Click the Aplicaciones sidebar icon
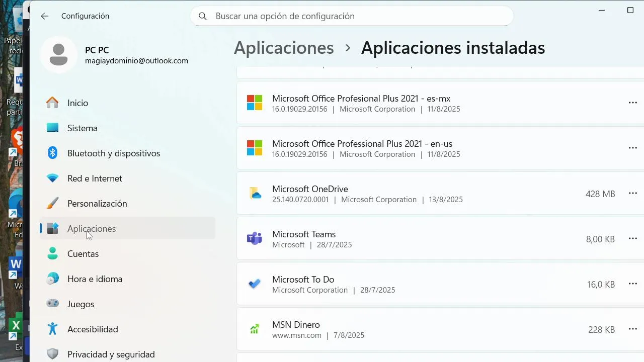 click(52, 228)
